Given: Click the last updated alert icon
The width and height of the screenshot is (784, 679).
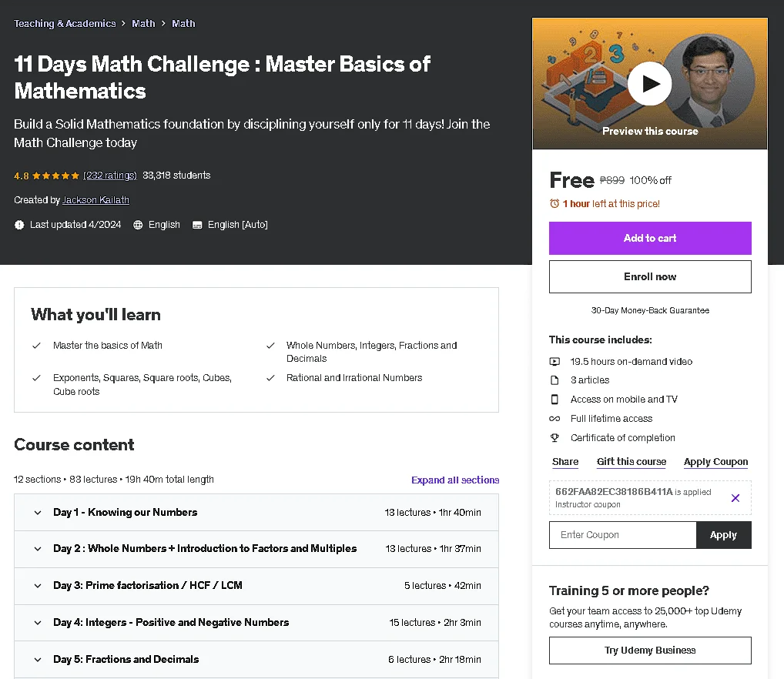Looking at the screenshot, I should tap(19, 225).
